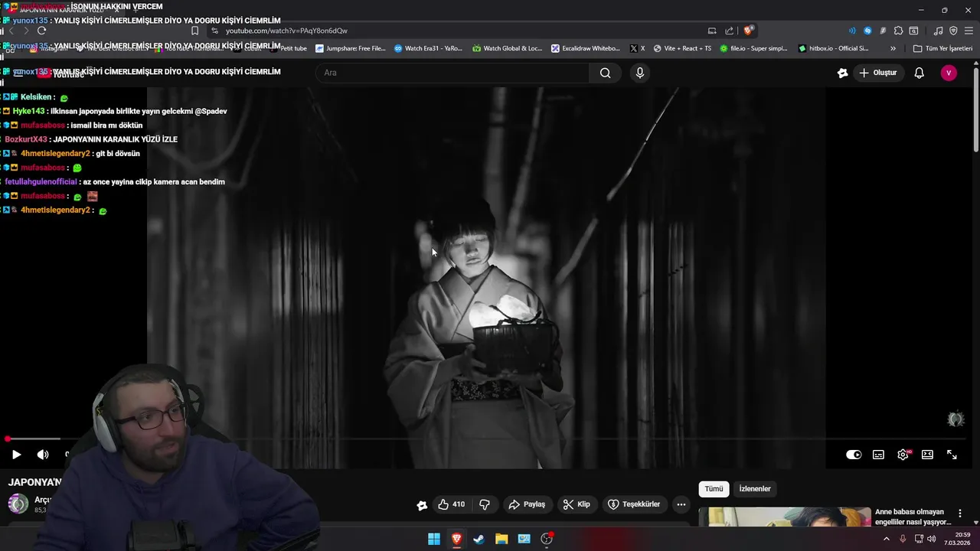Mute the video volume

43,455
